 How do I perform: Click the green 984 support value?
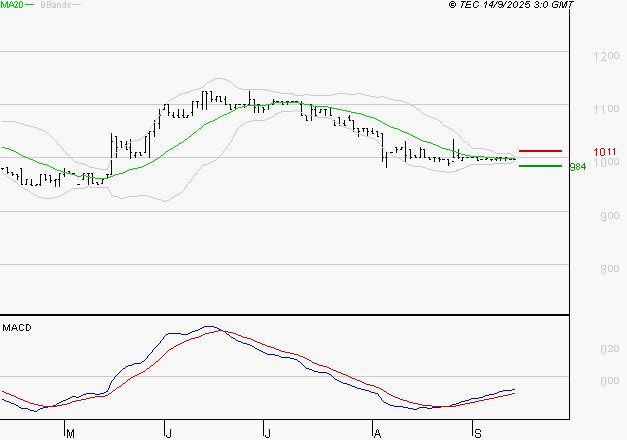point(578,166)
